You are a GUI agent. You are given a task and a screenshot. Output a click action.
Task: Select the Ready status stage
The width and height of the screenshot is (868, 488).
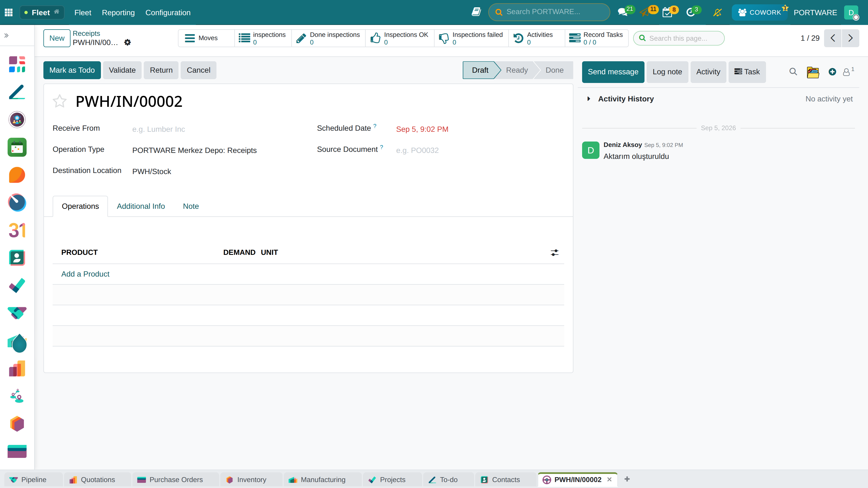[x=517, y=70]
